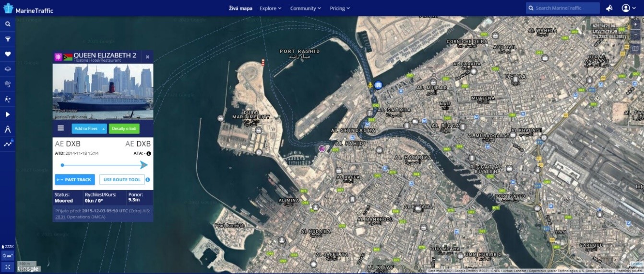Click the 222K vessel count indicator

[x=8, y=246]
